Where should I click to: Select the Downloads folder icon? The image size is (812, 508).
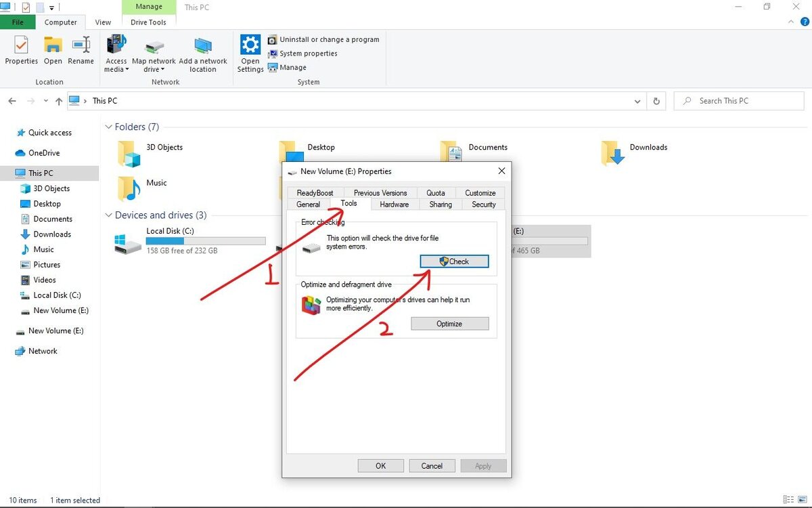click(612, 153)
